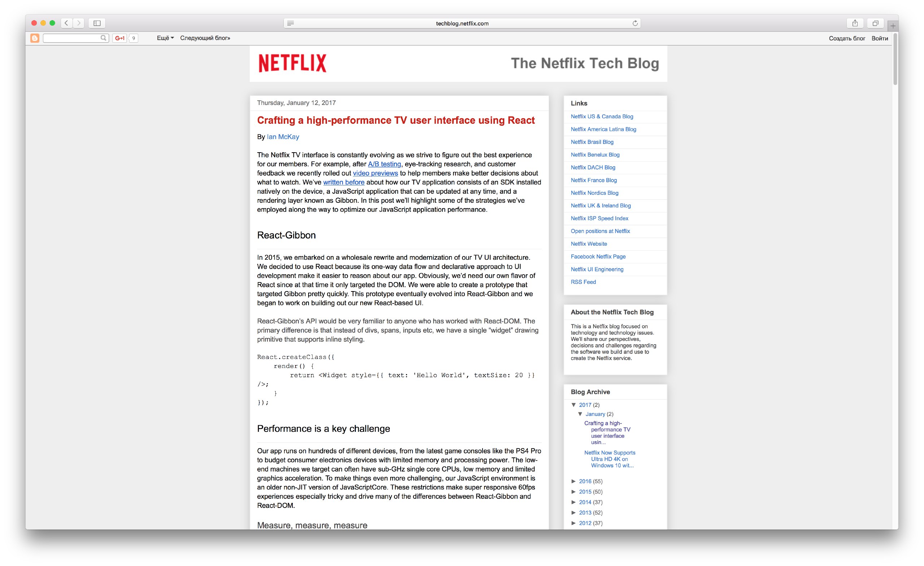Image resolution: width=924 pixels, height=566 pixels.
Task: Click the G+1 button
Action: pyautogui.click(x=120, y=38)
